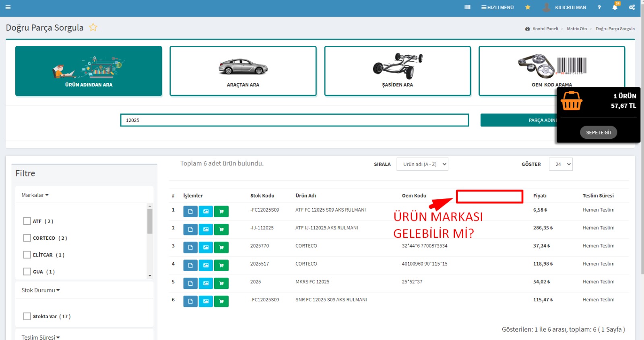Toggle the Stokta Var checkbox
The width and height of the screenshot is (644, 340).
point(27,317)
